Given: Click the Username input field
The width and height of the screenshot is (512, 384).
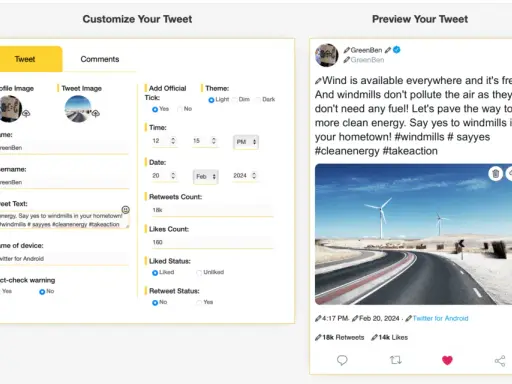Looking at the screenshot, I should (64, 182).
